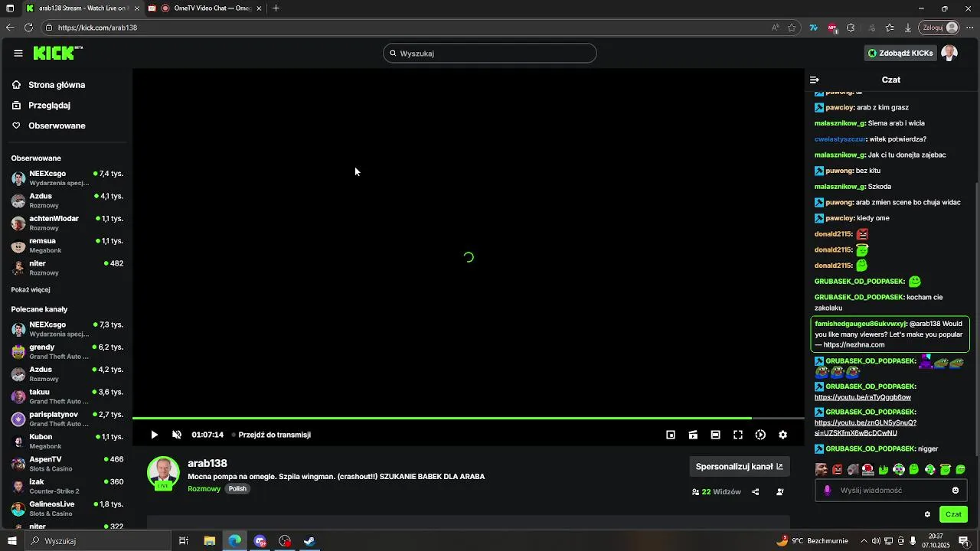This screenshot has height=551, width=980.
Task: Open Przeglądaj in sidebar
Action: click(49, 106)
